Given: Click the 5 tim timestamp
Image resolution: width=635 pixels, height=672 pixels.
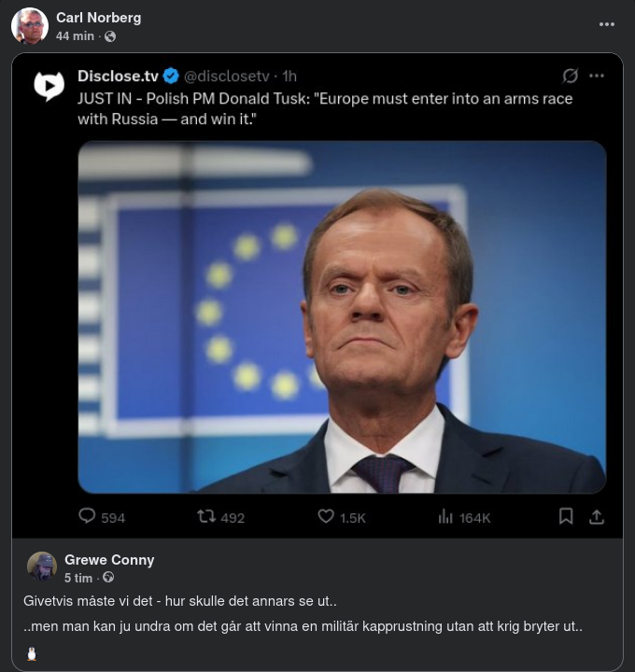Looking at the screenshot, I should 78,578.
